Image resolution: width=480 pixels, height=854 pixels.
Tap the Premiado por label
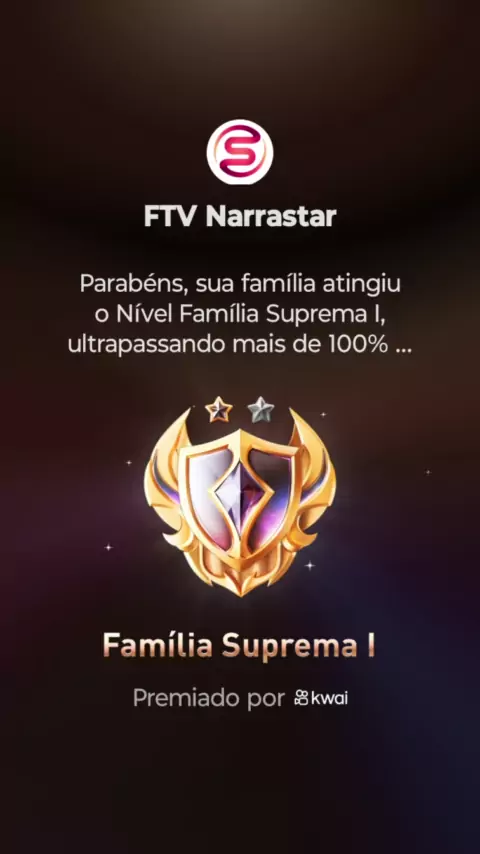[209, 698]
